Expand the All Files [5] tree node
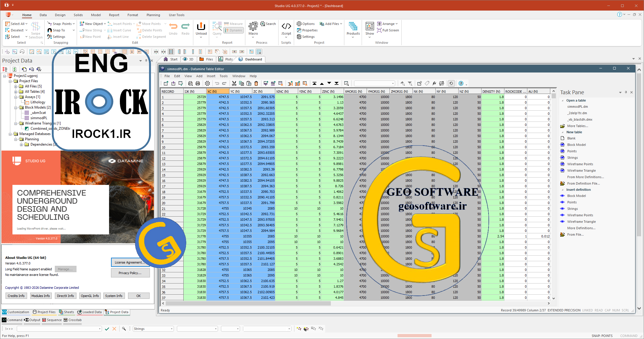This screenshot has width=644, height=339. (x=16, y=86)
